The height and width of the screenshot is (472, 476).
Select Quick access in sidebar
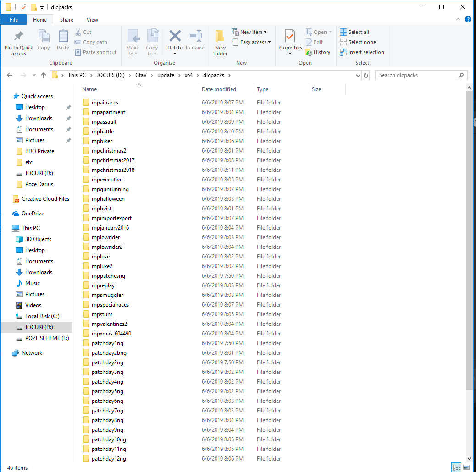tap(37, 96)
